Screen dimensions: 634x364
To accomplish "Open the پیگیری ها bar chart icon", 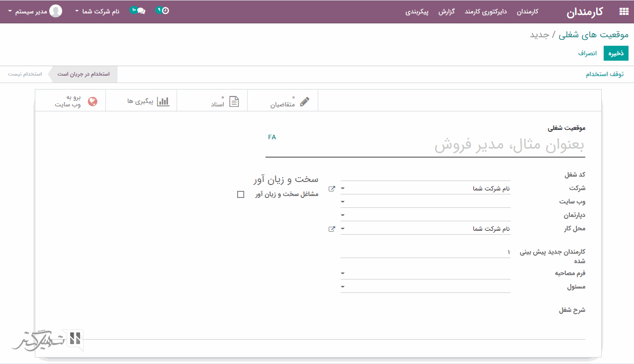I will pyautogui.click(x=163, y=101).
